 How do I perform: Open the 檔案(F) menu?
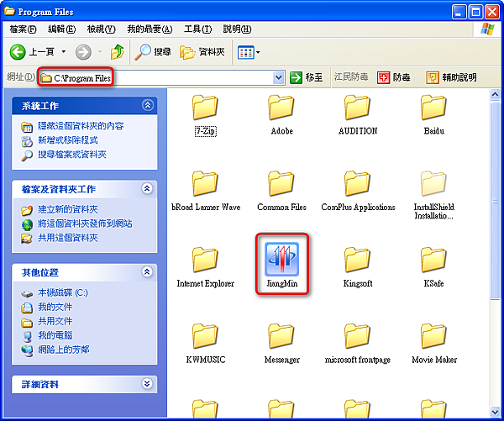23,29
